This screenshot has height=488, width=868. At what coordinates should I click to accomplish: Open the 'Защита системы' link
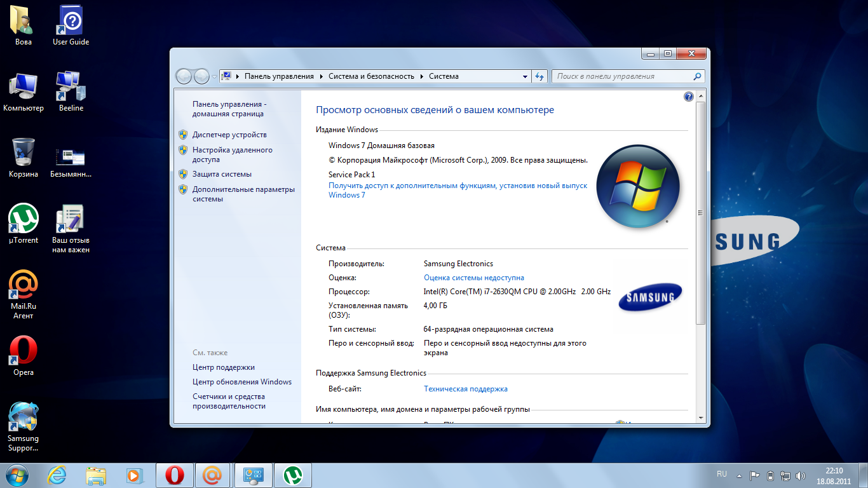[x=222, y=174]
